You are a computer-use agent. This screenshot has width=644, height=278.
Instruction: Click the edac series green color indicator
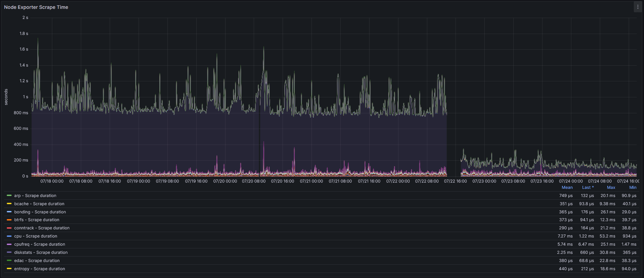(x=9, y=261)
